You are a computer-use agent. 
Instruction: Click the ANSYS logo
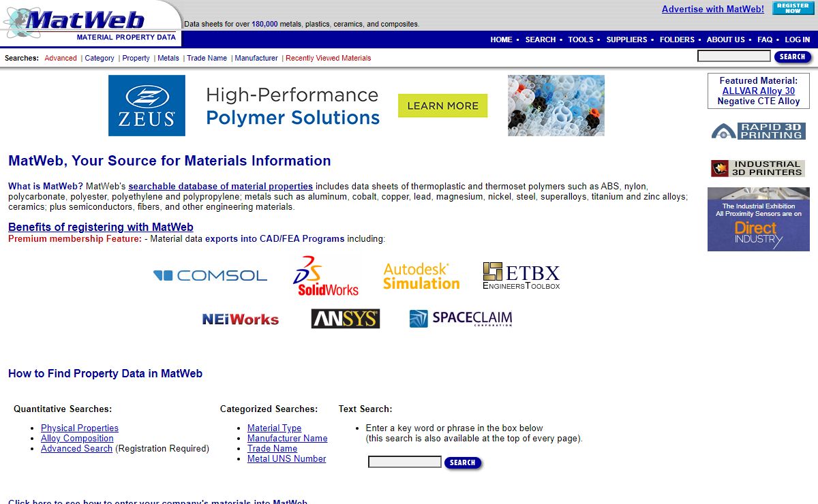coord(346,319)
